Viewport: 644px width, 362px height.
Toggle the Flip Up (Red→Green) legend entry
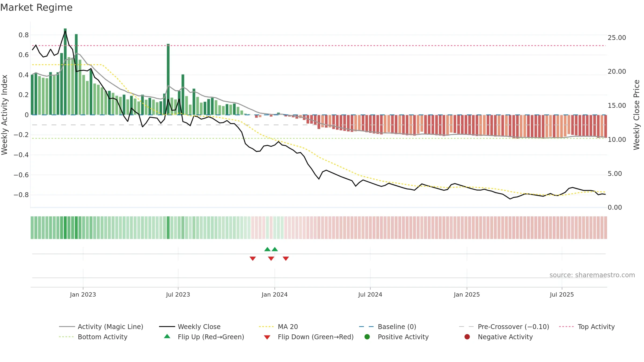pos(204,337)
